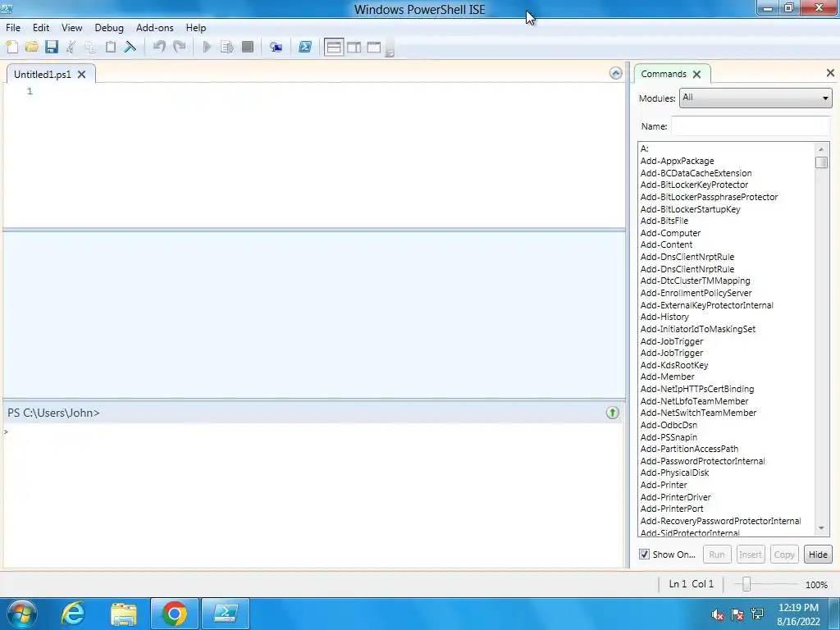Open New Remote PowerShell Tab icon

pyautogui.click(x=276, y=47)
